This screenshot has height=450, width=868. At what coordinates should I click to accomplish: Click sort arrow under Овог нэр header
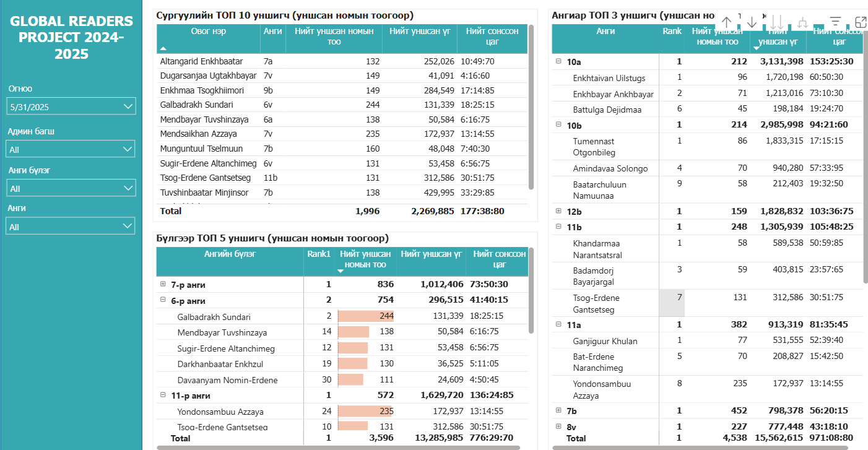[x=163, y=48]
